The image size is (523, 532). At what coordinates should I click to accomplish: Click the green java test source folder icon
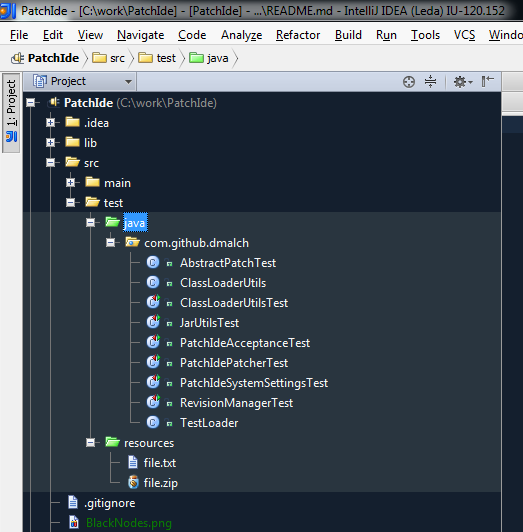[x=112, y=222]
